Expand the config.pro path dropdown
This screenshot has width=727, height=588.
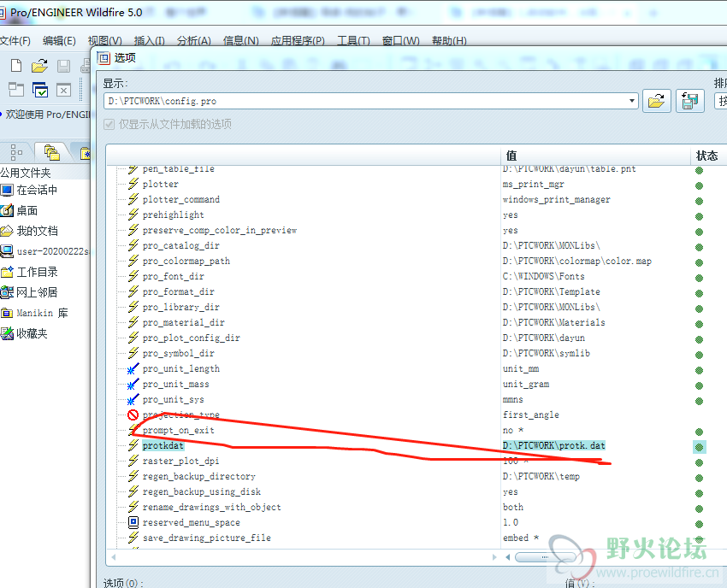631,101
